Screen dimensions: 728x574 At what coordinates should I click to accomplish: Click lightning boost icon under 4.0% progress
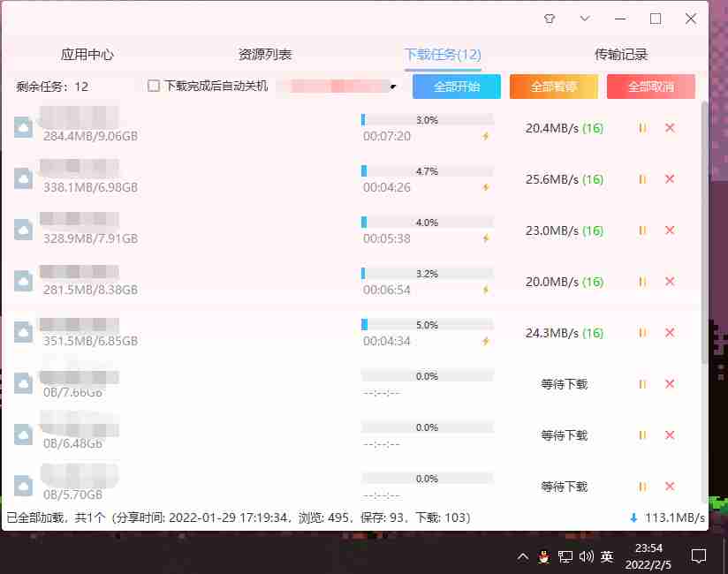coord(486,238)
